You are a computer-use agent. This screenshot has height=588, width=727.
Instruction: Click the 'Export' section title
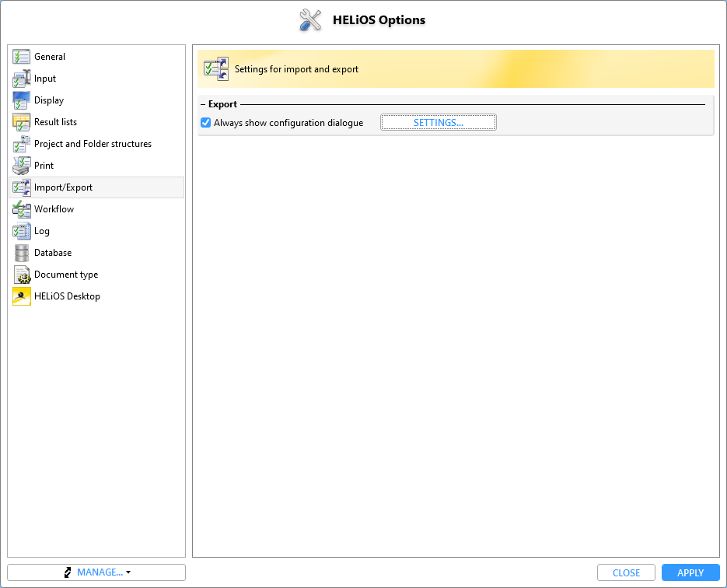click(x=222, y=104)
